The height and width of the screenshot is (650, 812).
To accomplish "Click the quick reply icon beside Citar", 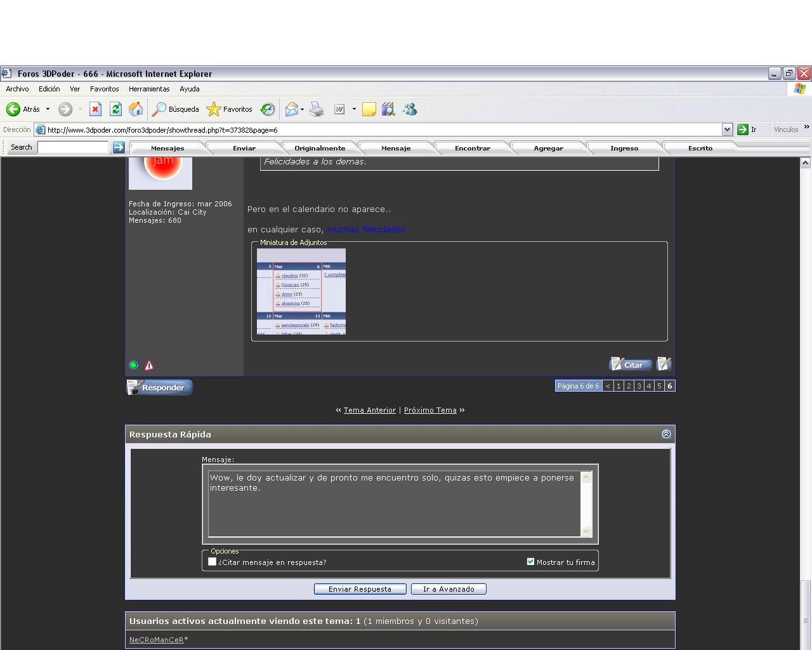I will (x=664, y=364).
